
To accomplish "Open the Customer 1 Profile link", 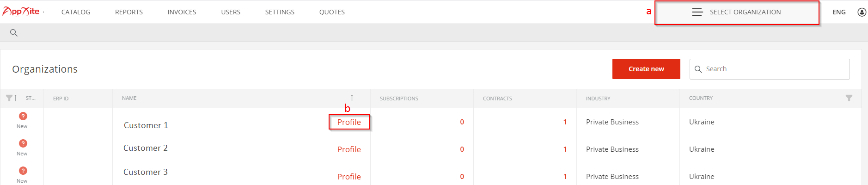I will pos(349,122).
